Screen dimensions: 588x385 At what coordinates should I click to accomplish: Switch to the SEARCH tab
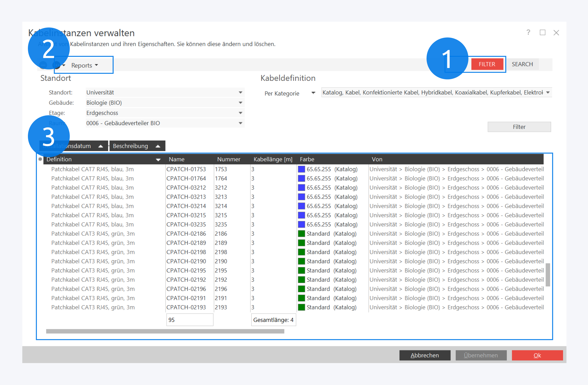(x=522, y=64)
